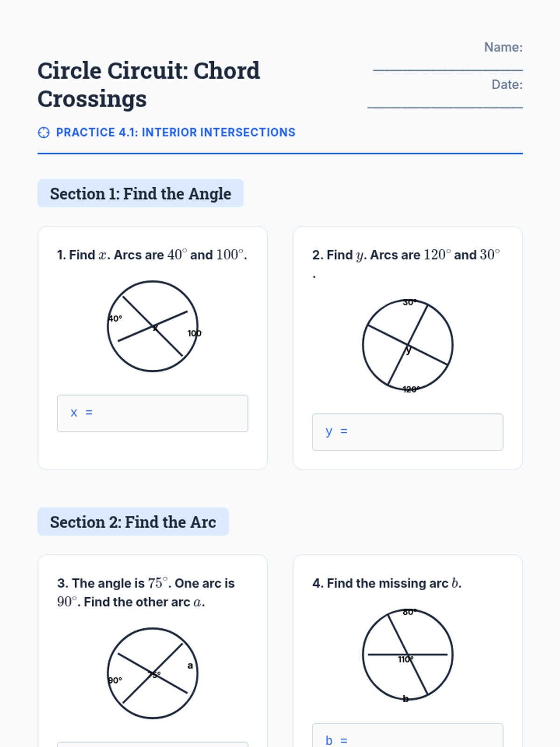Click the worksheet title Circle Circuit: Chord Crossings
Image resolution: width=560 pixels, height=747 pixels.
pyautogui.click(x=148, y=85)
